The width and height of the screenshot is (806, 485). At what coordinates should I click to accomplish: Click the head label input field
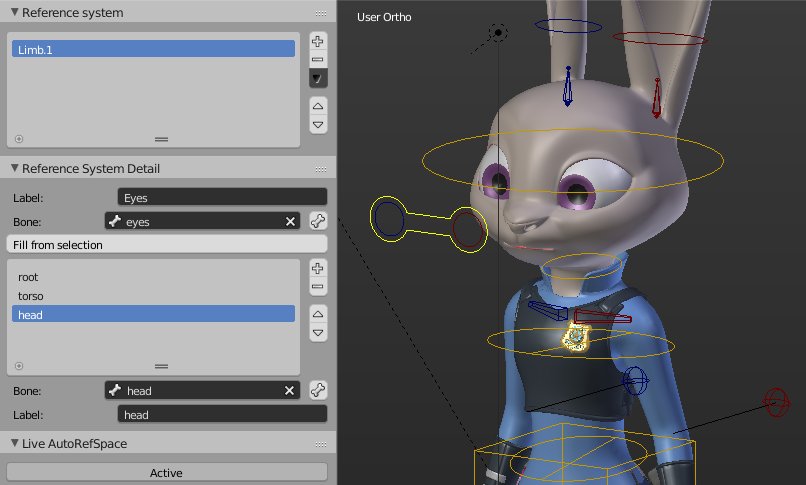coord(222,415)
